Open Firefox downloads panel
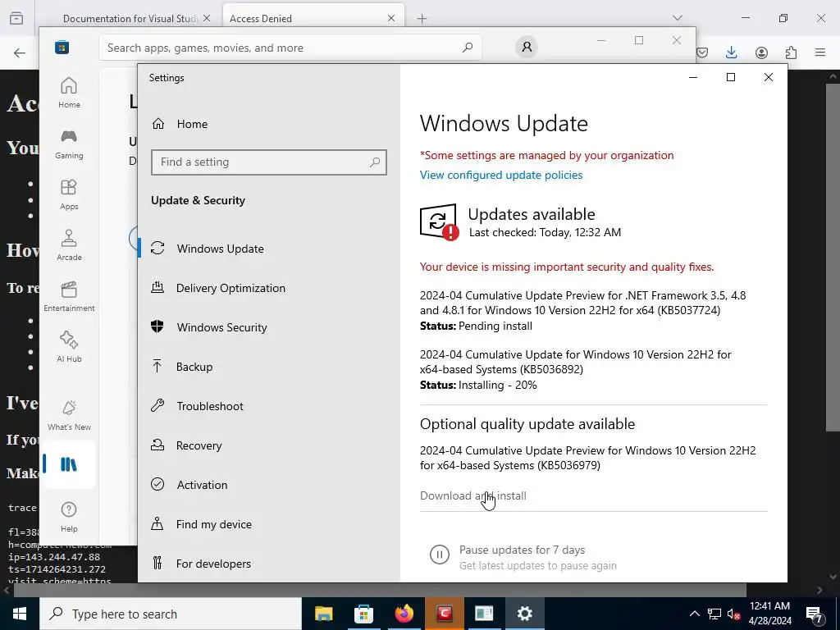 click(x=731, y=52)
